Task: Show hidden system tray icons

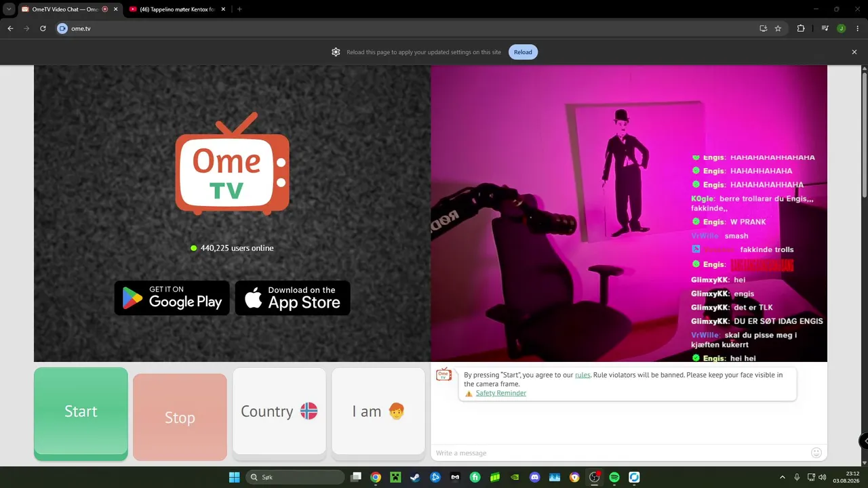Action: [x=782, y=477]
